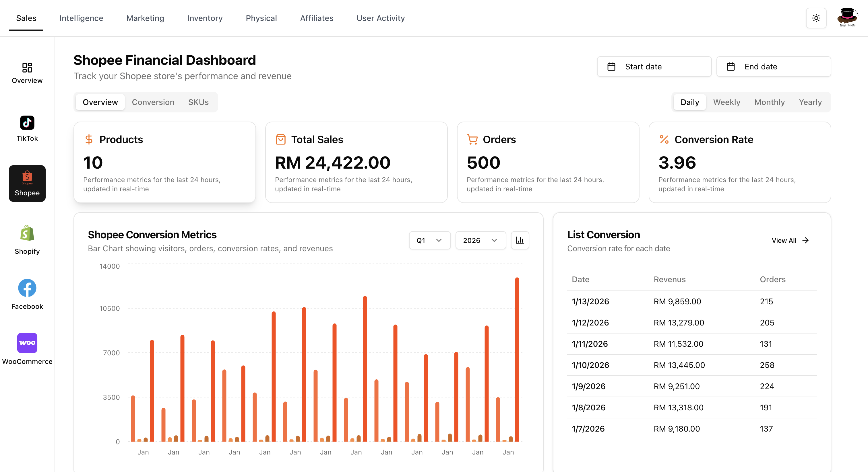868x472 pixels.
Task: Switch to the TikTok platform in sidebar
Action: click(27, 122)
